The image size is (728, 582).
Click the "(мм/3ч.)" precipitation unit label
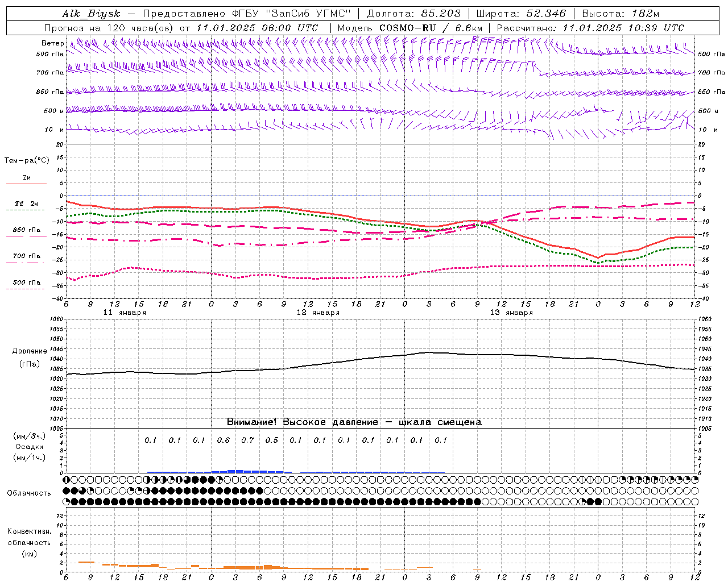pos(30,436)
